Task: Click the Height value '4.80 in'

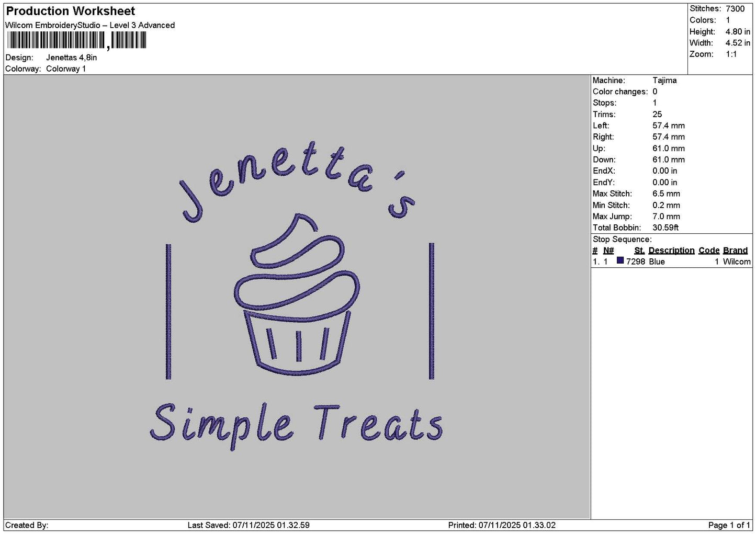Action: click(738, 31)
